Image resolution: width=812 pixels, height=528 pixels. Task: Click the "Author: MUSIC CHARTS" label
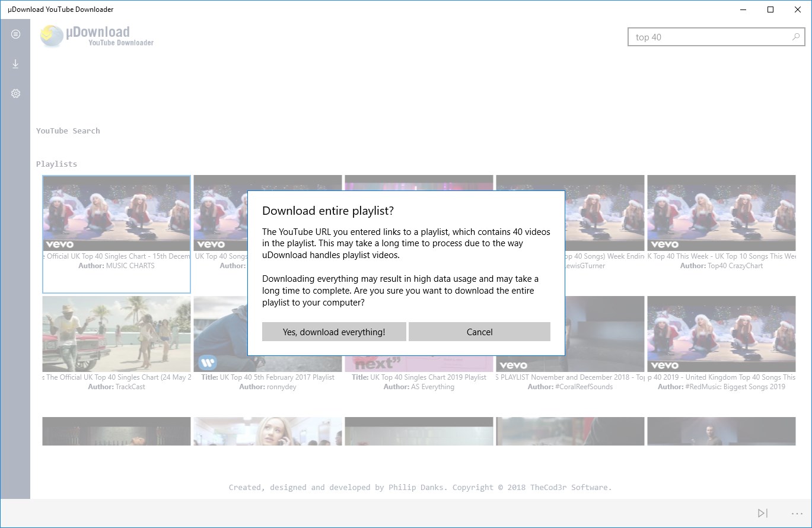(116, 266)
